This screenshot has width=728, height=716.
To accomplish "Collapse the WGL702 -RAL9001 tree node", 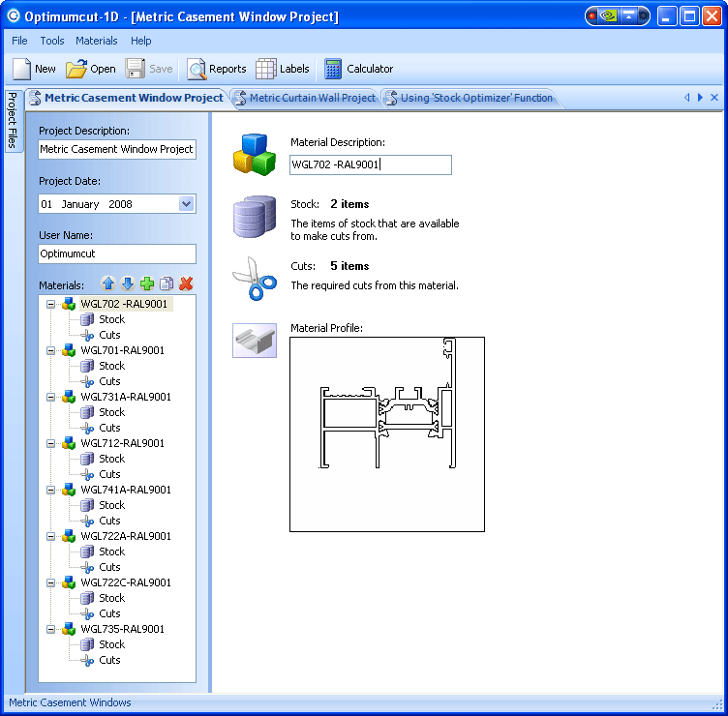I will (x=51, y=304).
